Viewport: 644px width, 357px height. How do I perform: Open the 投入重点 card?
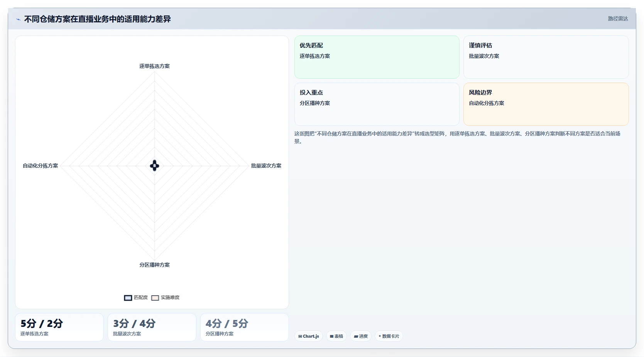click(x=377, y=104)
